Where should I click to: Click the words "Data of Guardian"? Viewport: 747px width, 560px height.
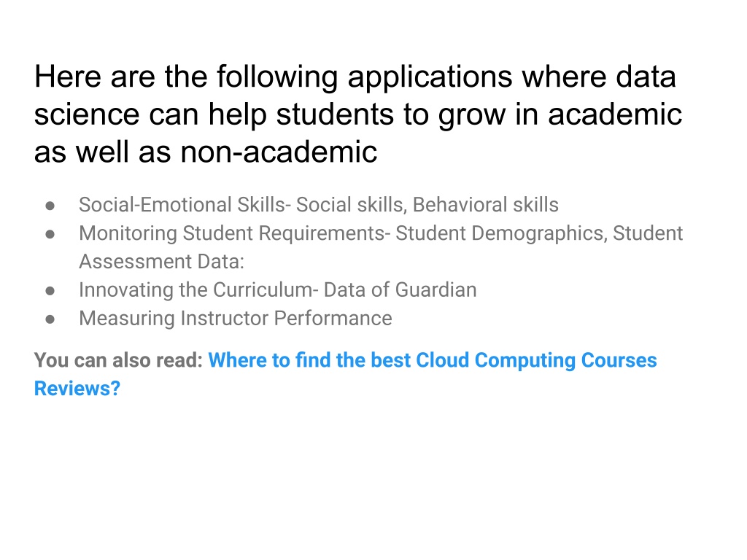click(400, 290)
